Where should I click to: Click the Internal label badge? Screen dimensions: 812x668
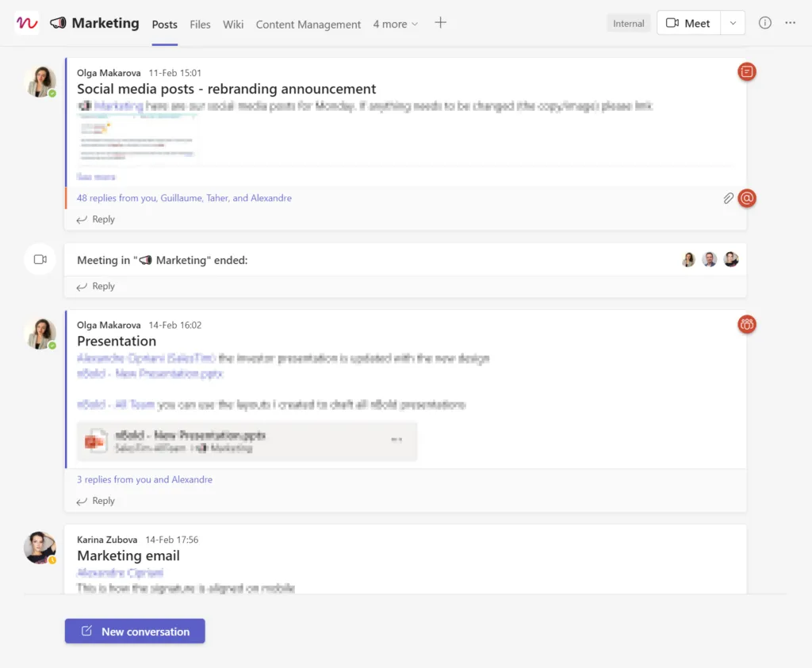628,23
